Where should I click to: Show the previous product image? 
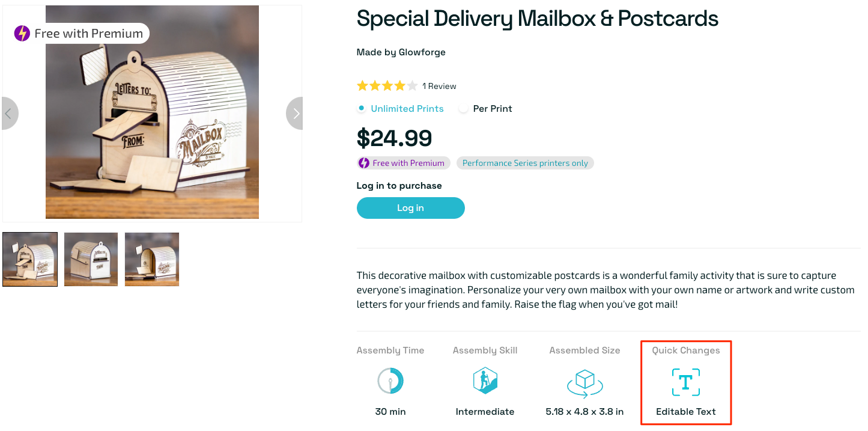pyautogui.click(x=9, y=113)
